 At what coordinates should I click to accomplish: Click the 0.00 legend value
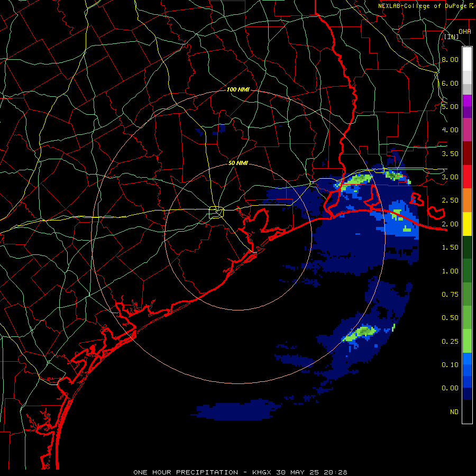(450, 388)
